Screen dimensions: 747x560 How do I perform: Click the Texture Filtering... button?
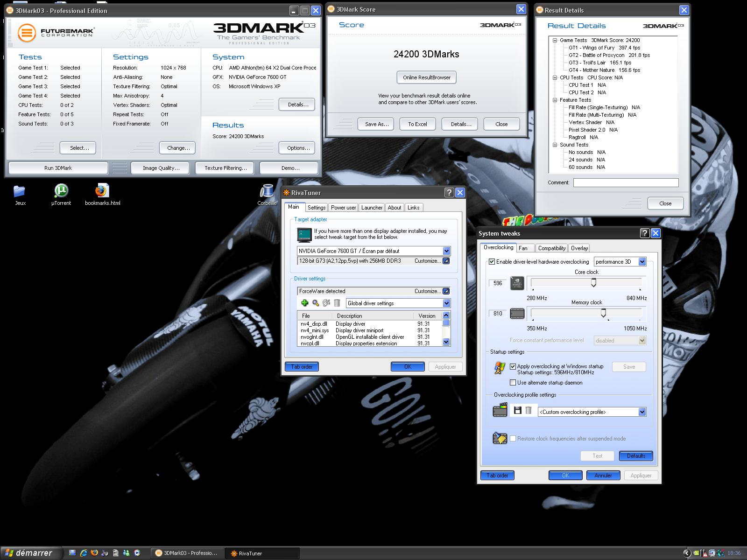[226, 168]
